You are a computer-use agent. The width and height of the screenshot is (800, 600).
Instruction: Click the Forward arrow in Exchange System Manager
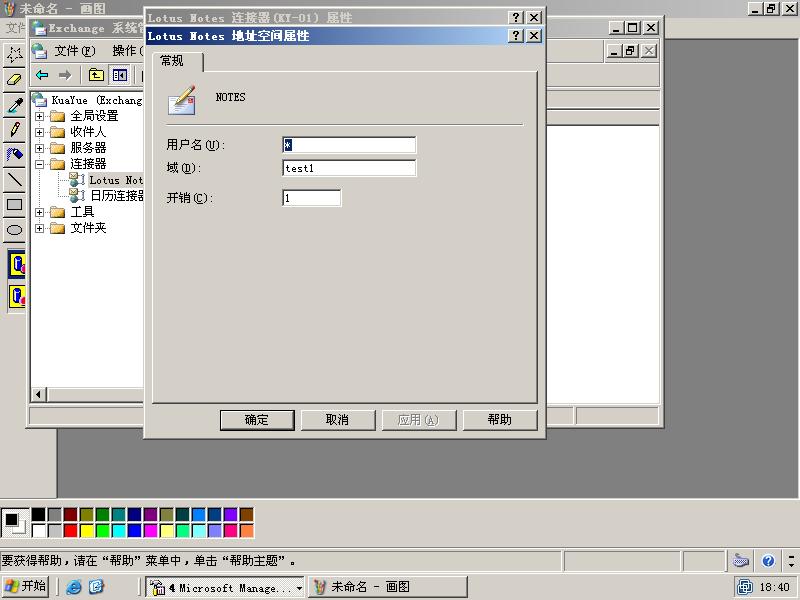65,76
